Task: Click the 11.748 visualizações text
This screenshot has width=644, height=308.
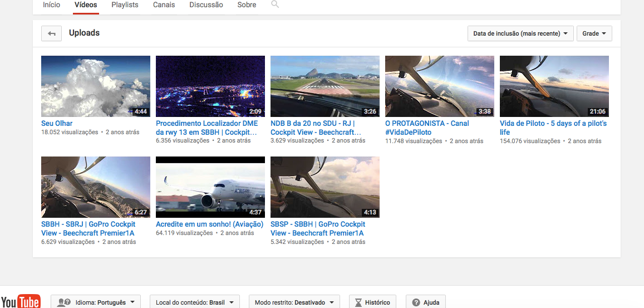Action: coord(414,141)
